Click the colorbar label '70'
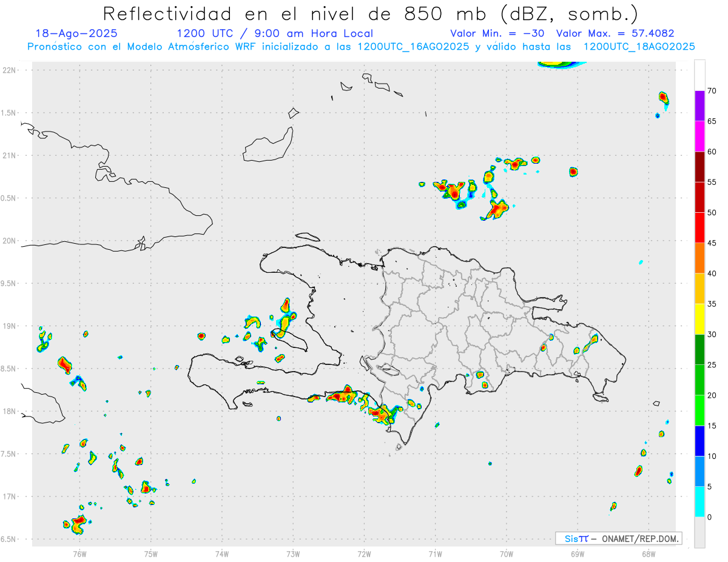 [713, 91]
